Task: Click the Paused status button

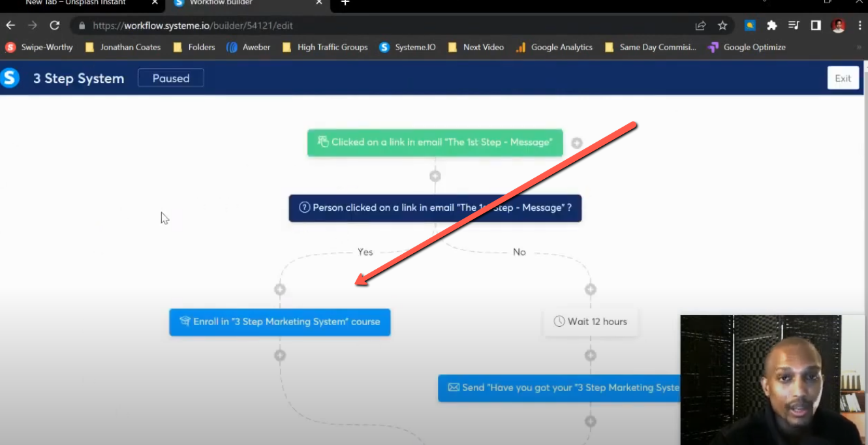Action: click(170, 78)
